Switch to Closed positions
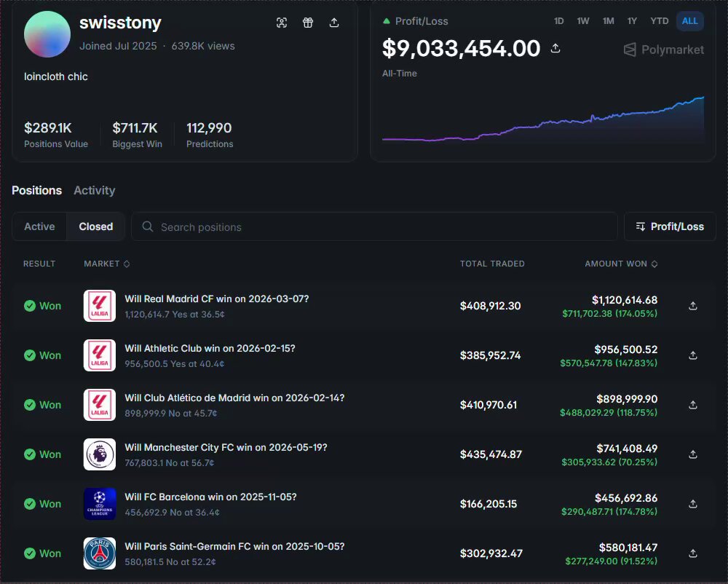The height and width of the screenshot is (584, 728). tap(95, 226)
